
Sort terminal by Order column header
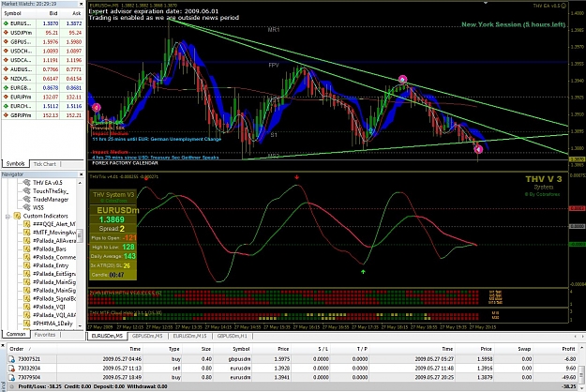point(32,349)
